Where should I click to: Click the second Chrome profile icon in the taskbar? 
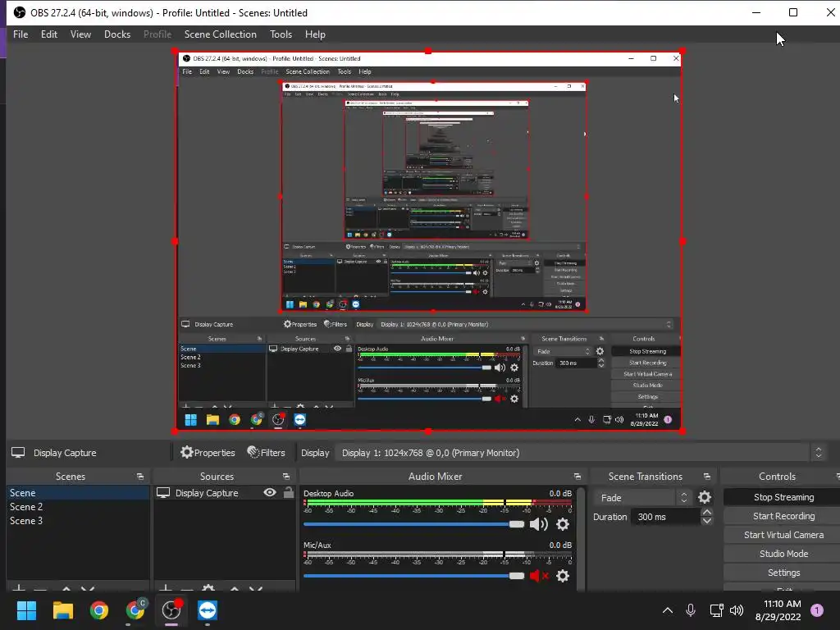[135, 610]
